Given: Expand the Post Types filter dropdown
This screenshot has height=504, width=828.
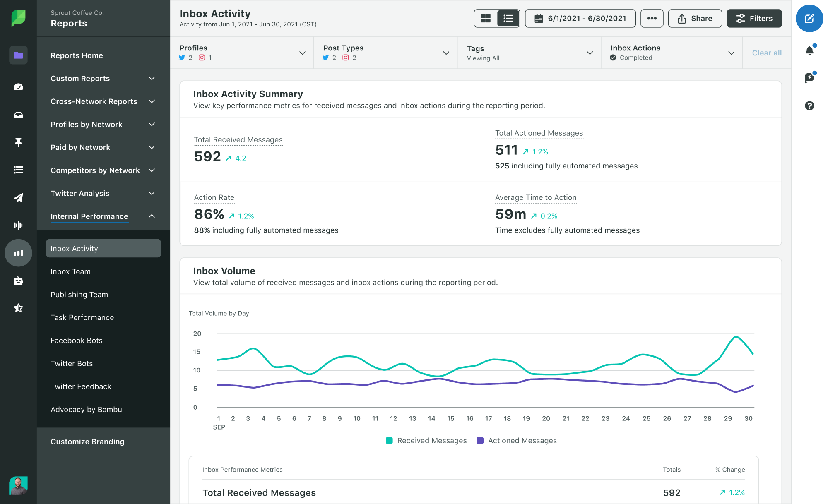Looking at the screenshot, I should tap(447, 53).
